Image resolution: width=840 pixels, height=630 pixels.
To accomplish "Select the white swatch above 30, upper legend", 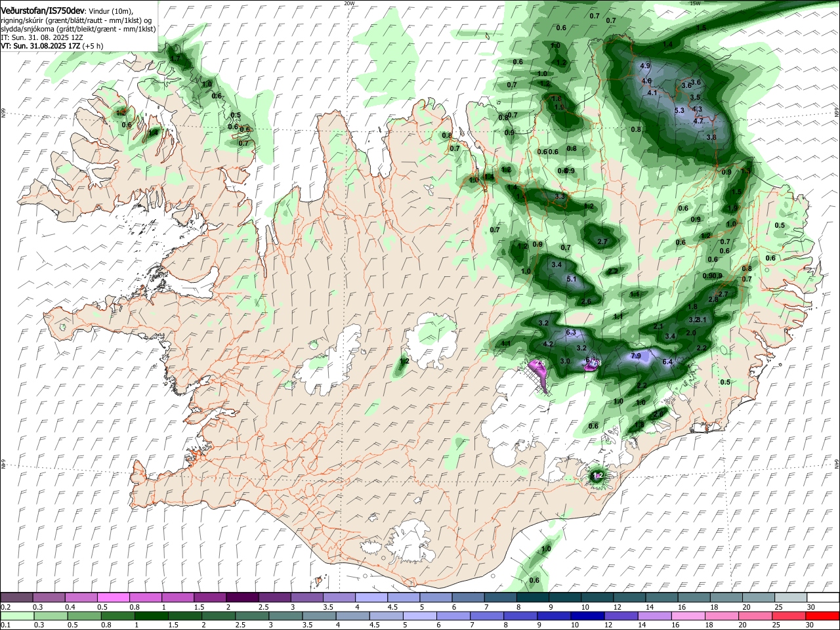I will click(x=824, y=597).
